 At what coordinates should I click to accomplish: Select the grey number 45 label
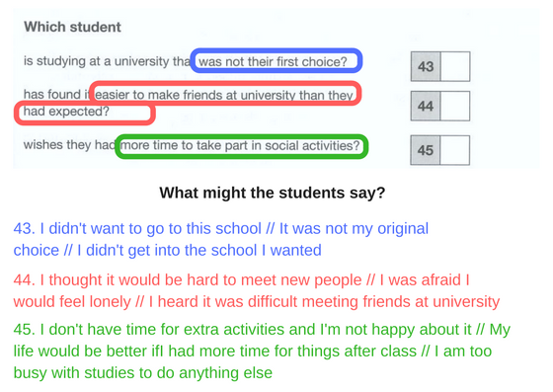(x=426, y=150)
